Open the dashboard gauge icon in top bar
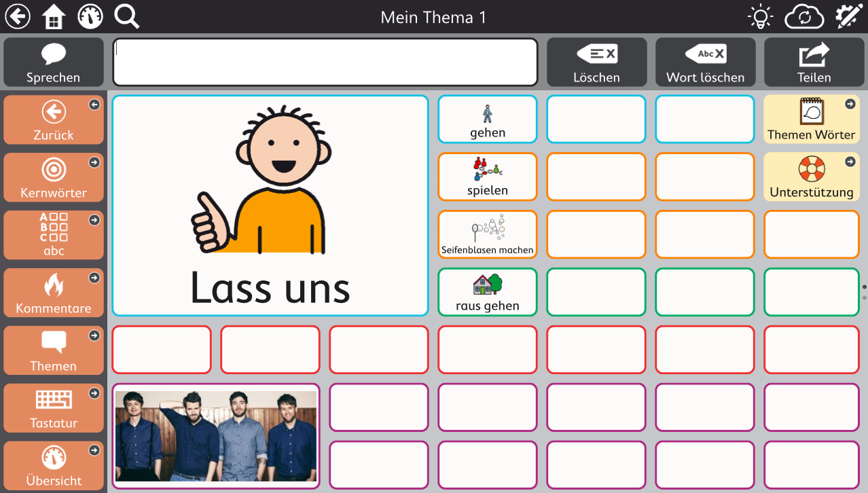Image resolution: width=868 pixels, height=493 pixels. [90, 17]
